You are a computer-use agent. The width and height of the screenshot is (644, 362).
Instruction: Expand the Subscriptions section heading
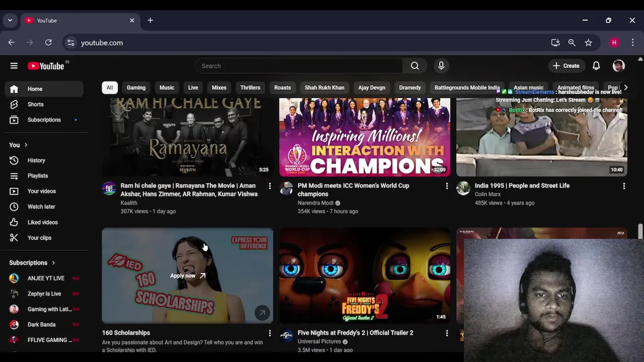[x=32, y=263]
